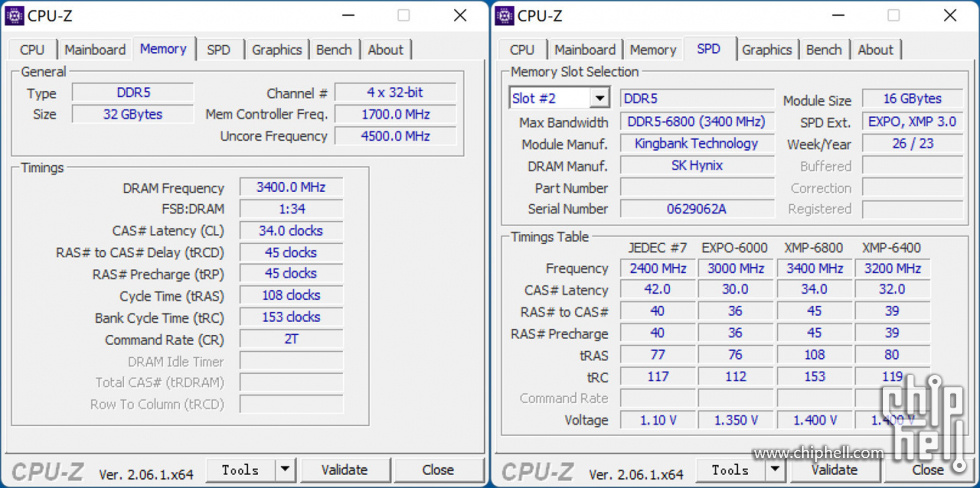Click the Validate button in the right window

(834, 470)
